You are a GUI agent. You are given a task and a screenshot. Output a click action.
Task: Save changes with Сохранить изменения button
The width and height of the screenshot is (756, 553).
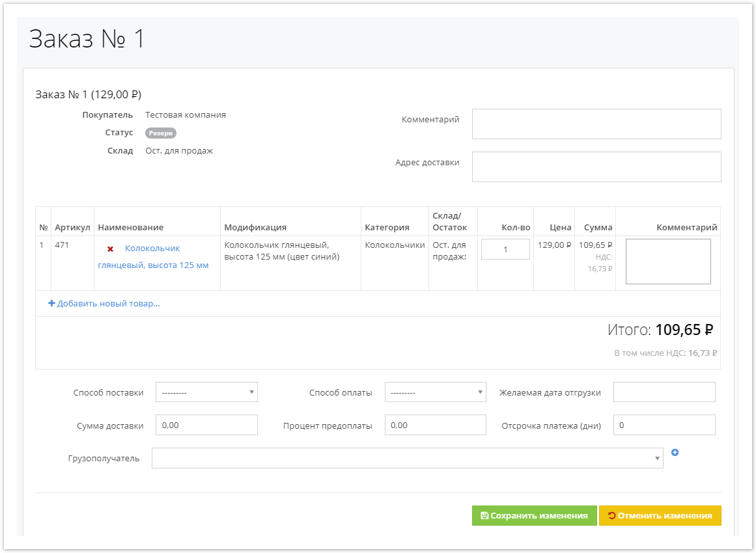[534, 515]
